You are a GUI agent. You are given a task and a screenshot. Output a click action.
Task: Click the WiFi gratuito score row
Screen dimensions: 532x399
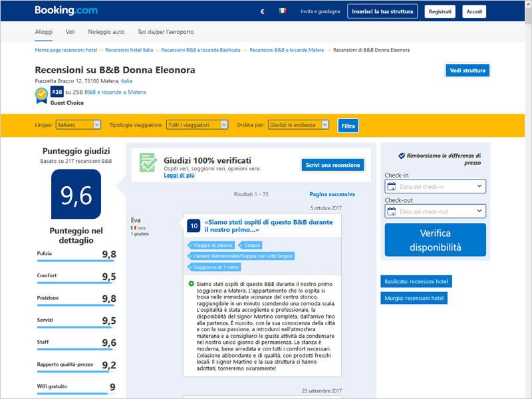click(76, 388)
